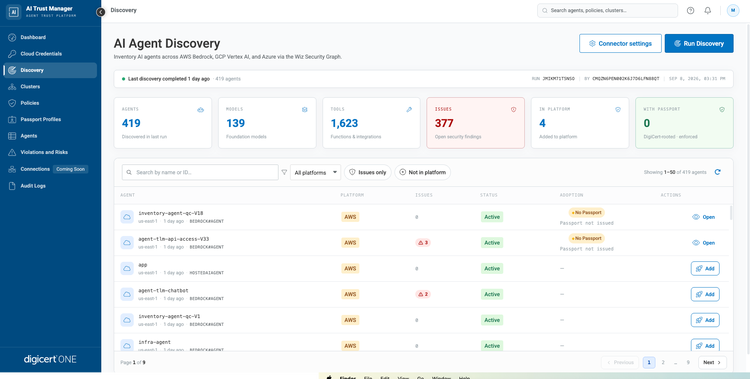Click the 2 issues badge for agent-tlm-chatbot
The image size is (750, 379).
pyautogui.click(x=423, y=294)
